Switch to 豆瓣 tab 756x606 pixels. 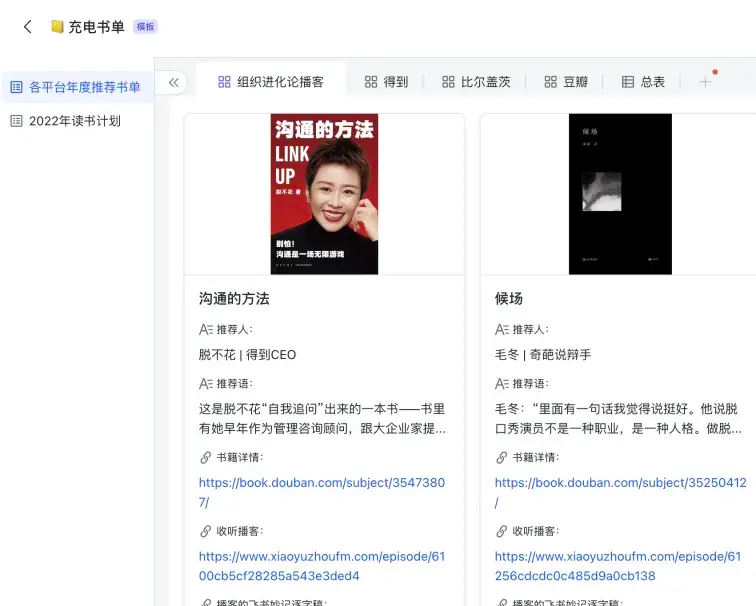tap(566, 82)
